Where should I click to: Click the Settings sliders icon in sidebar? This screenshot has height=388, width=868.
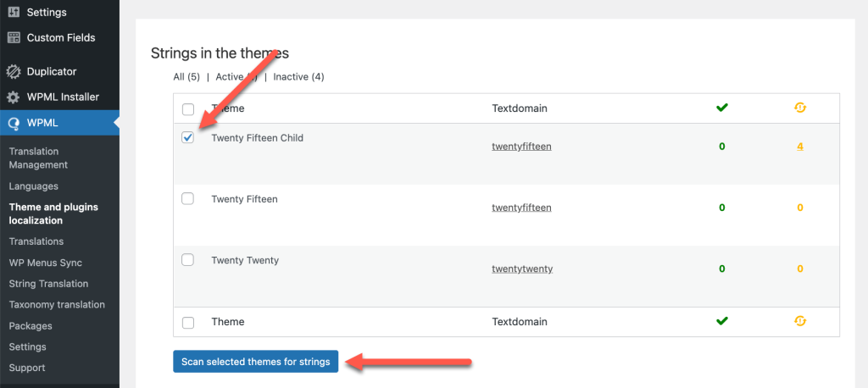pos(14,13)
